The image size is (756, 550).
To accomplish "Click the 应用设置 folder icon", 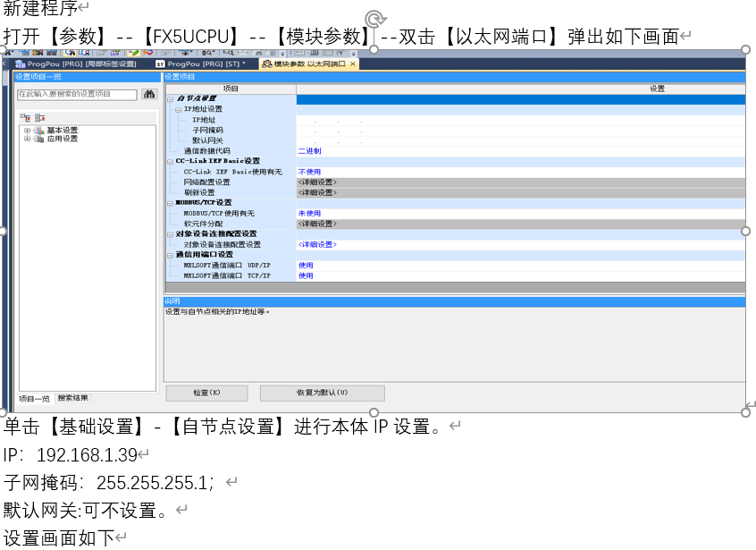I will point(38,140).
